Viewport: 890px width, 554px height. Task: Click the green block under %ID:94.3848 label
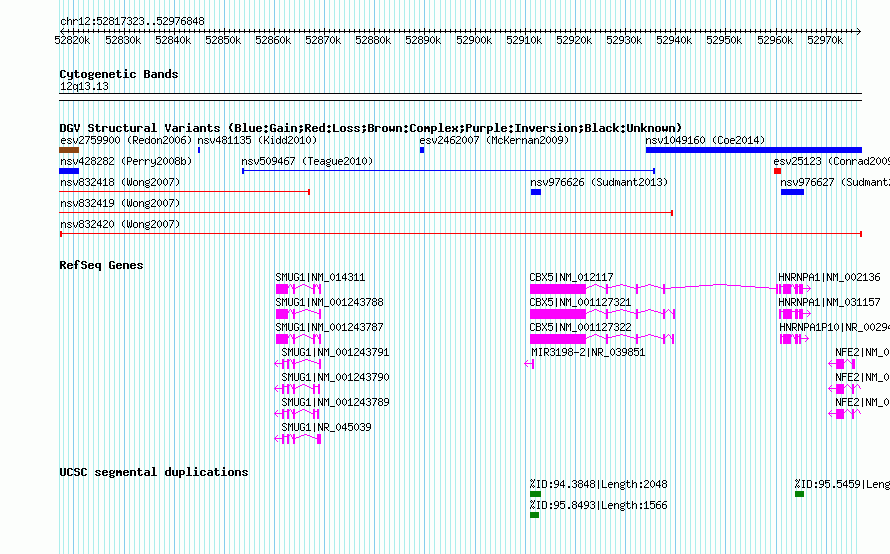pyautogui.click(x=535, y=494)
